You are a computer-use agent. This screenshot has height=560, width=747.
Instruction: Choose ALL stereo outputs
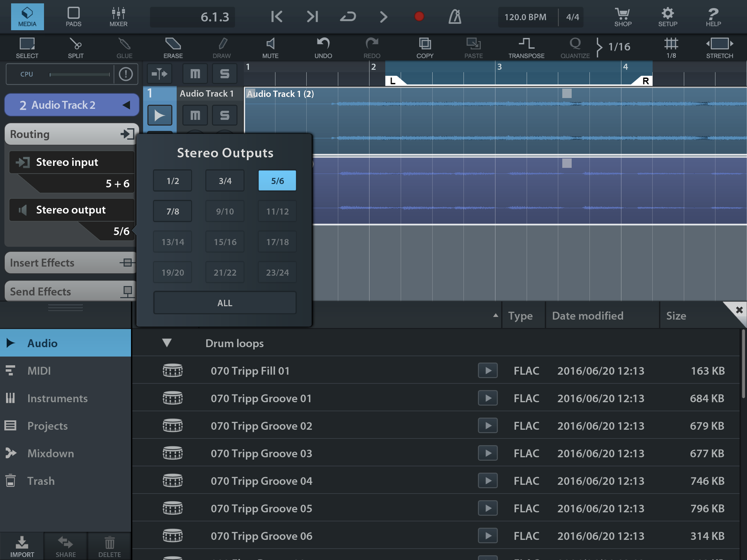tap(225, 303)
